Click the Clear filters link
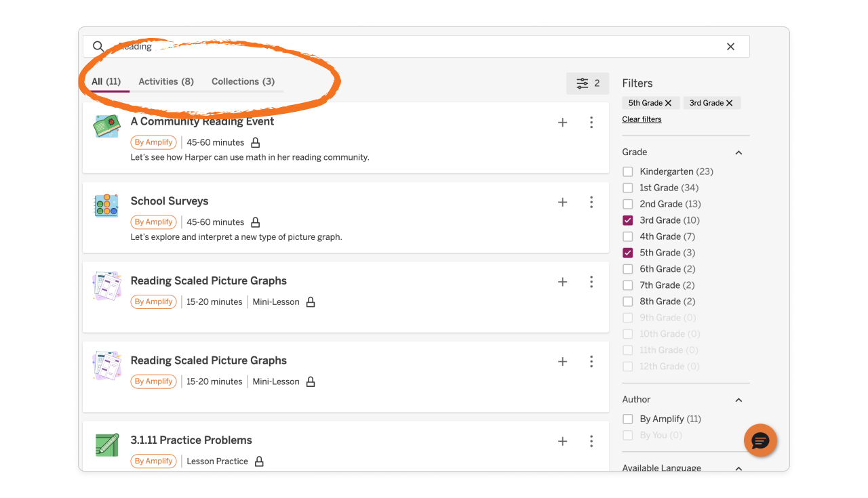868x498 pixels. click(642, 119)
